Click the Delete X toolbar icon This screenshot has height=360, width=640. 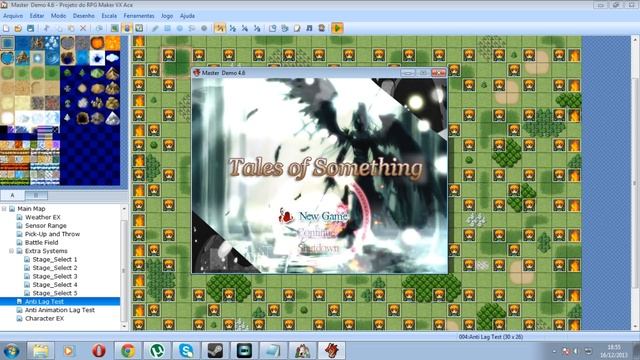point(83,28)
